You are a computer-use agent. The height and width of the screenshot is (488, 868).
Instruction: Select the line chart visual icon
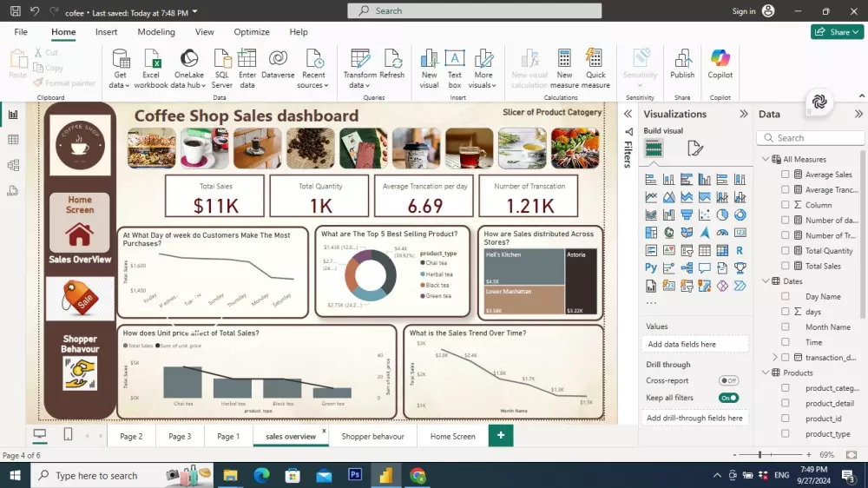click(x=651, y=197)
